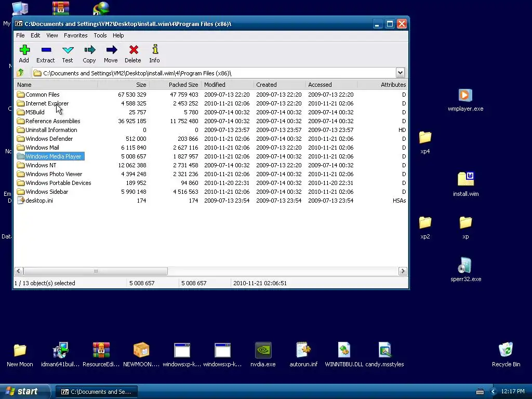Select the Windows Photo Viewer folder row
Screen dimensions: 532x399
(x=211, y=174)
